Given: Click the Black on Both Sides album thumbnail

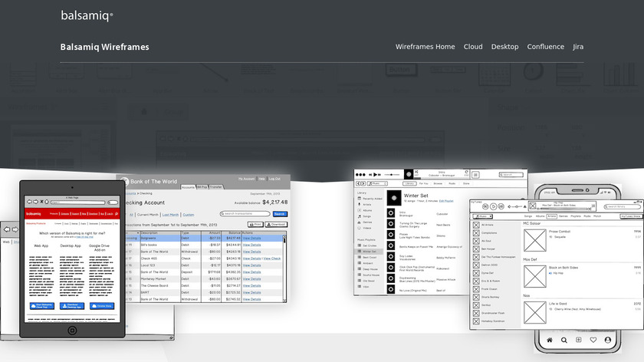Looking at the screenshot, I should click(x=535, y=276).
